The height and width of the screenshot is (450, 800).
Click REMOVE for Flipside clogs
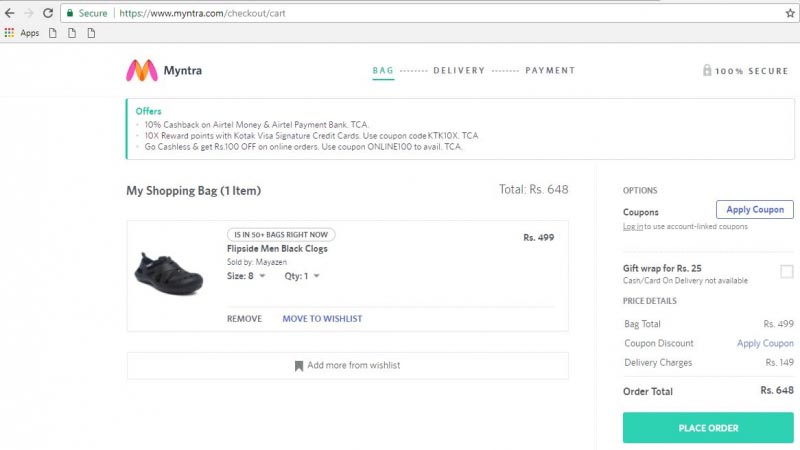point(244,319)
